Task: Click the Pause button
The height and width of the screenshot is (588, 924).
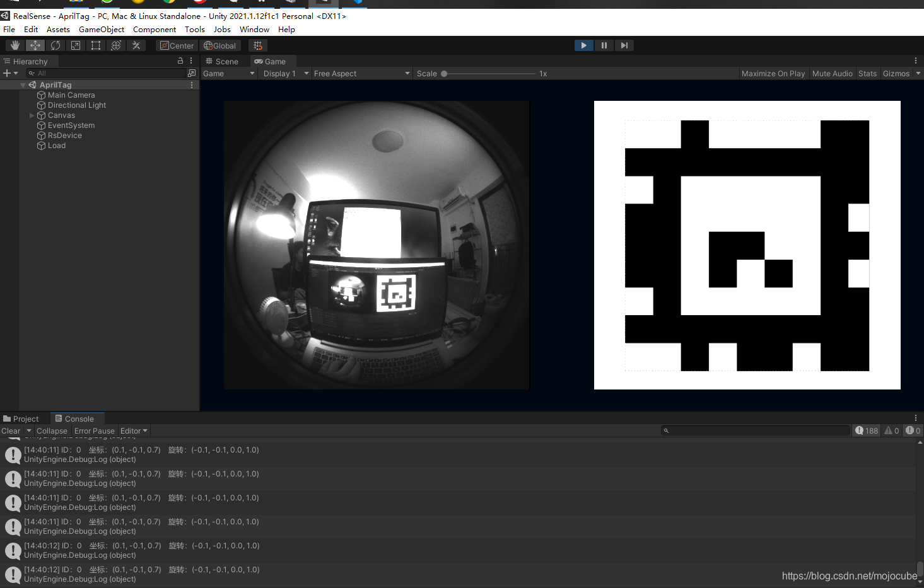Action: pos(604,45)
